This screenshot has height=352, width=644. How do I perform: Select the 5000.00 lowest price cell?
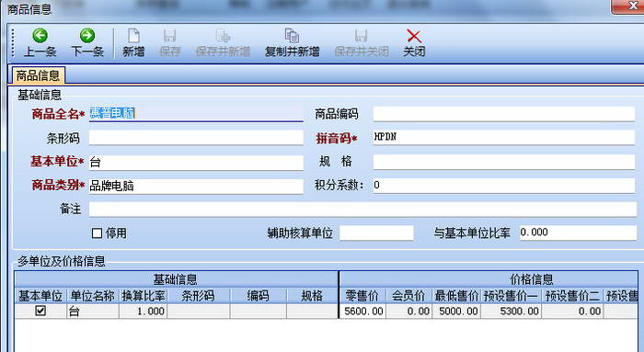tap(456, 312)
